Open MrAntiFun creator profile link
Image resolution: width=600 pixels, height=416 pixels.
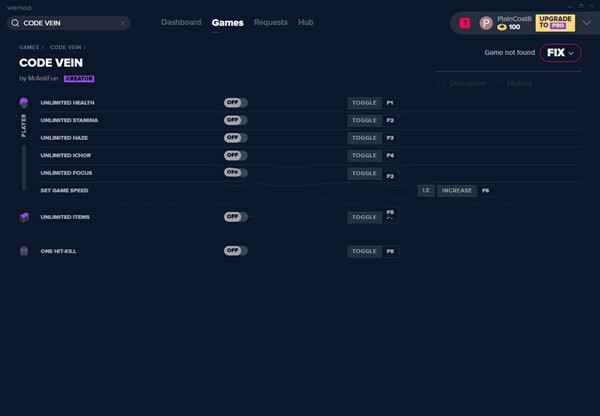43,78
